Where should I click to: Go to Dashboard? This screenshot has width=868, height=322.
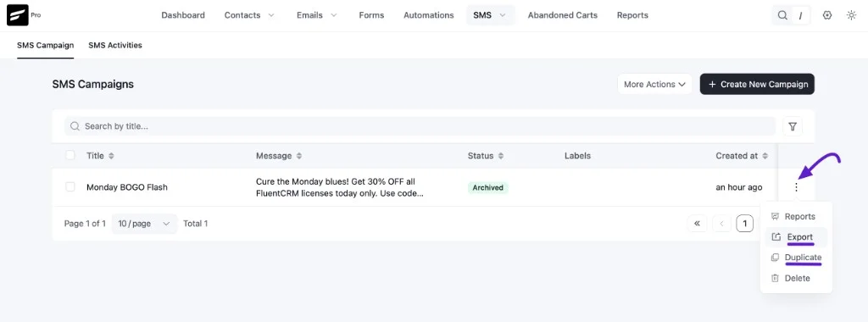pyautogui.click(x=183, y=15)
